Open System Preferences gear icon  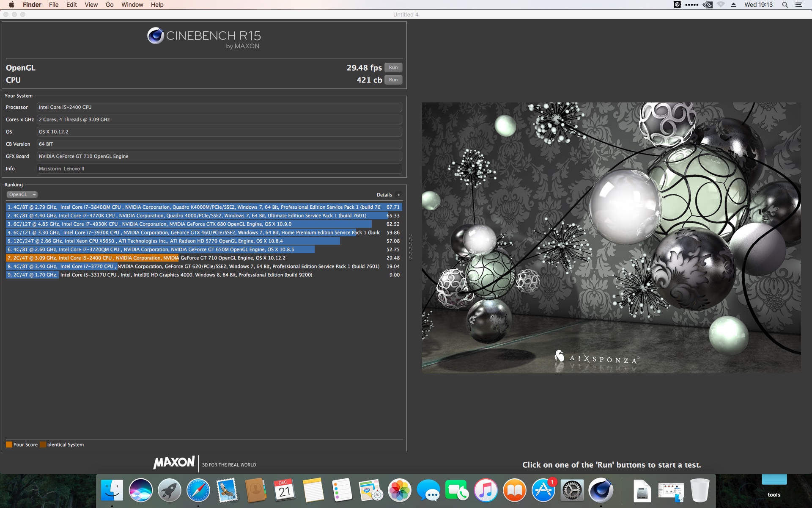pos(572,490)
